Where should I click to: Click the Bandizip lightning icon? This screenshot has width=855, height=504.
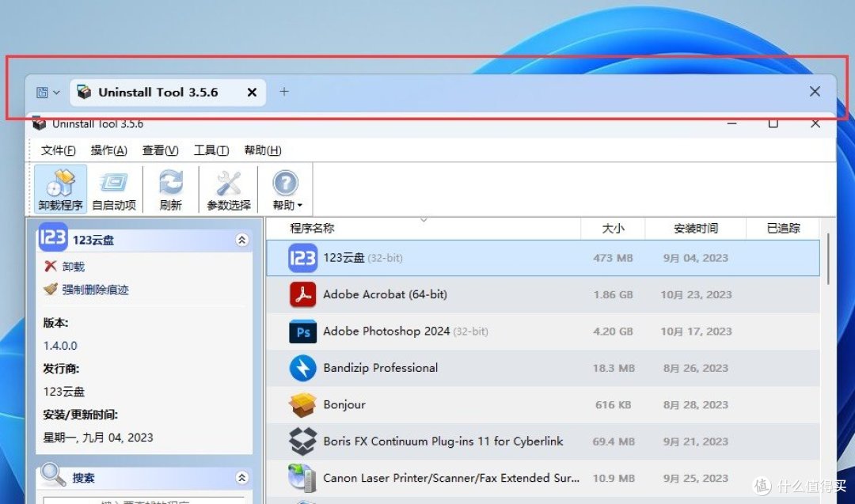click(302, 368)
